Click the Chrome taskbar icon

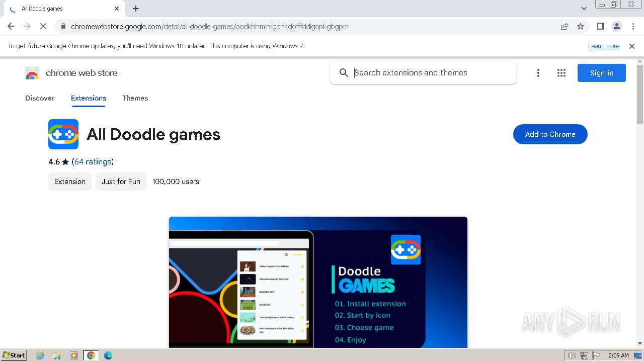click(91, 355)
